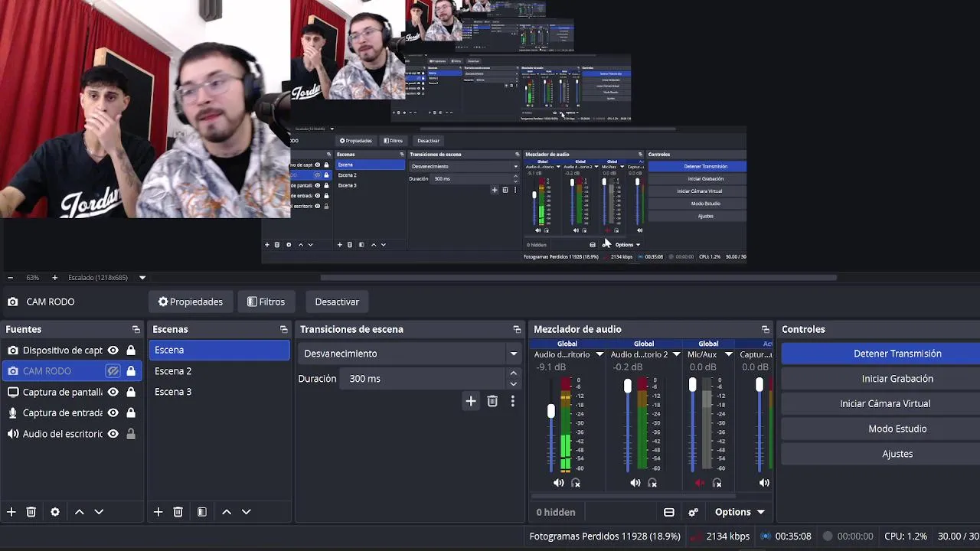Zoom out the preview with minus icon

point(10,278)
